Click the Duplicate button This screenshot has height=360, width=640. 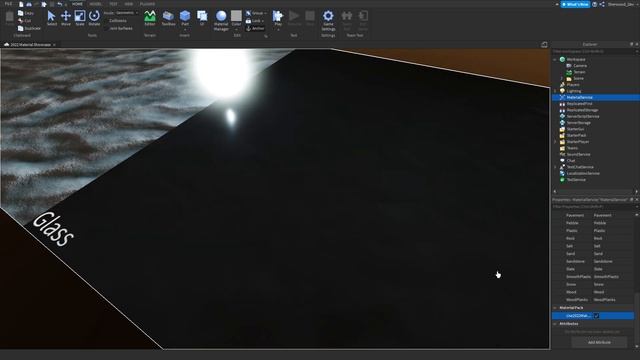(x=29, y=29)
